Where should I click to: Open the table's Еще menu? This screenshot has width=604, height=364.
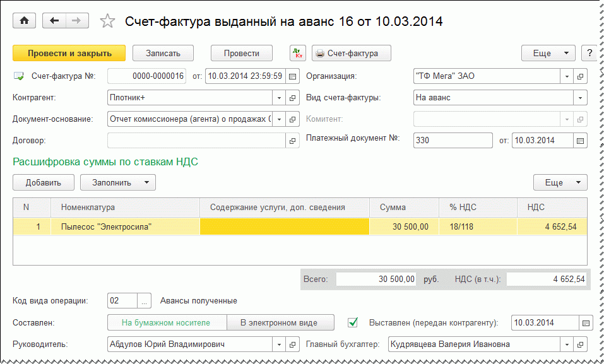pyautogui.click(x=560, y=182)
